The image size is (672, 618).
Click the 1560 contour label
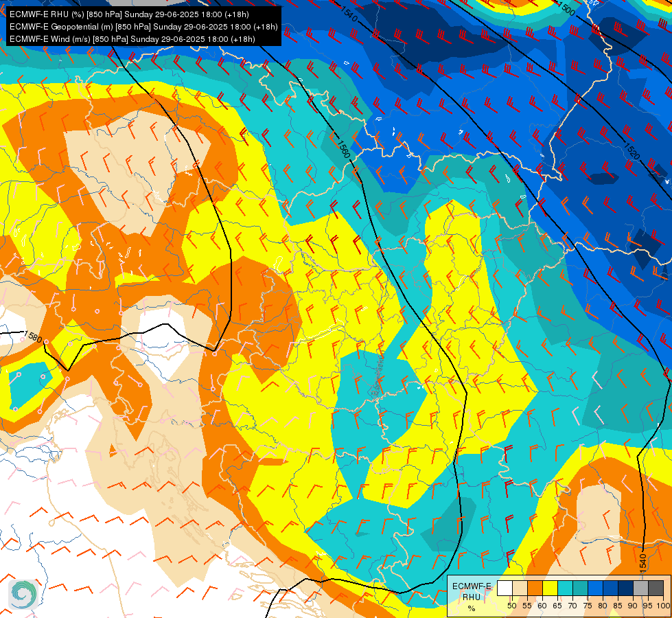343,148
